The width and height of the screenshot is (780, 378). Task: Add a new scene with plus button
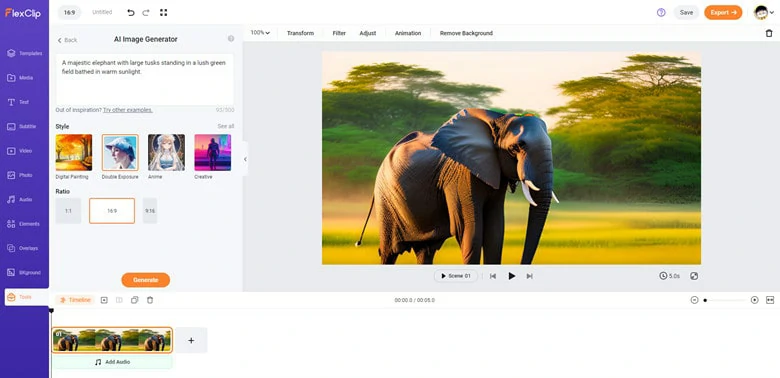191,340
